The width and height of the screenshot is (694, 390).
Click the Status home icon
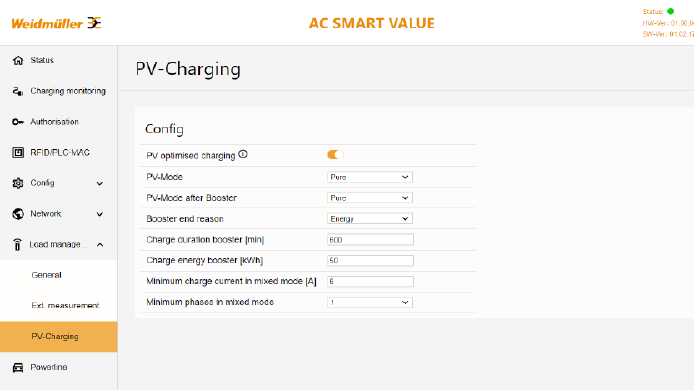[x=18, y=60]
